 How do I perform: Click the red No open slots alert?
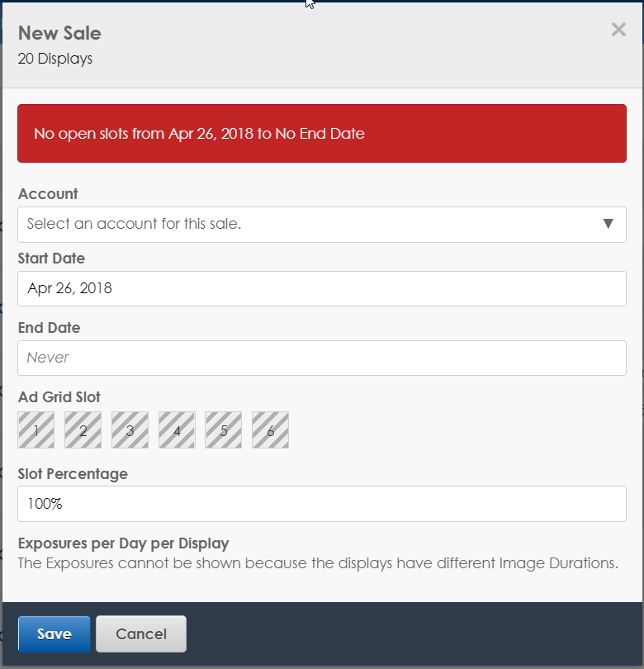pyautogui.click(x=322, y=134)
